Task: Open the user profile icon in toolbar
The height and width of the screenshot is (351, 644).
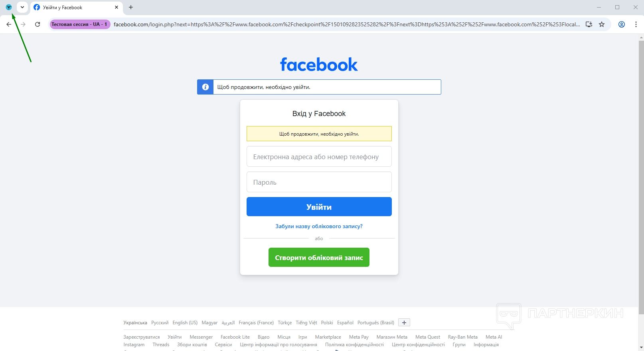Action: [622, 24]
